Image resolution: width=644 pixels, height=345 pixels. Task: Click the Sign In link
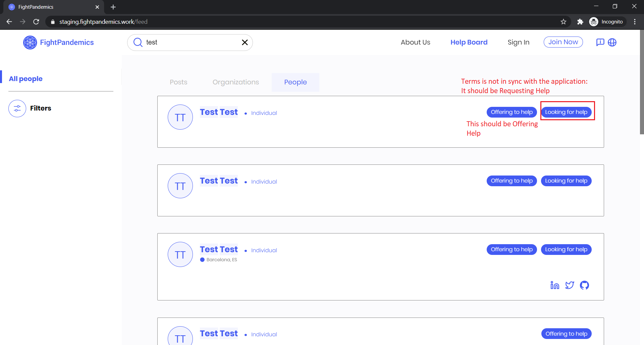click(x=518, y=42)
